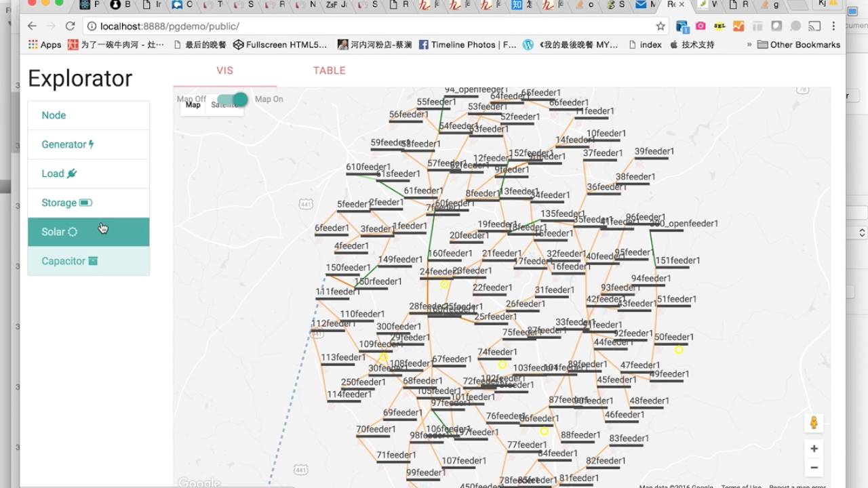This screenshot has height=488, width=868.
Task: Click the browser back arrow
Action: click(x=32, y=26)
